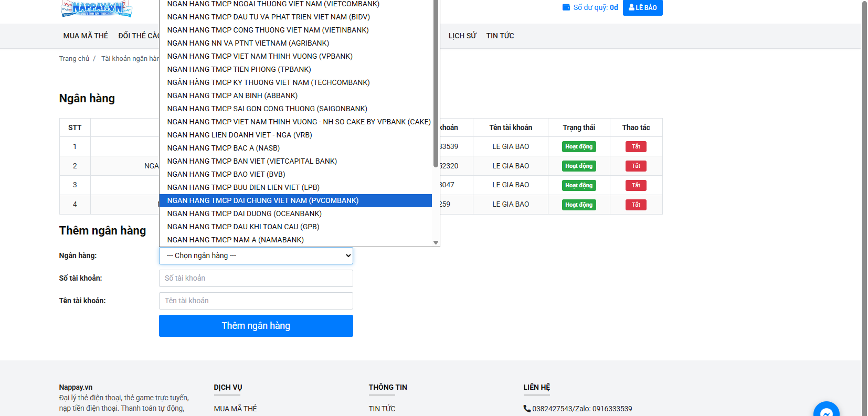Viewport: 868px width, 416px height.
Task: Open the Trang chủ breadcrumb link
Action: 74,59
